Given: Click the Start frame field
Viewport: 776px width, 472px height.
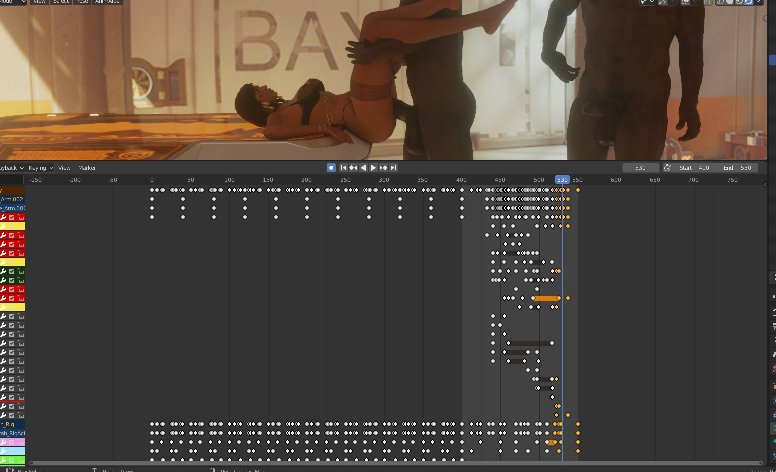Looking at the screenshot, I should coord(694,168).
